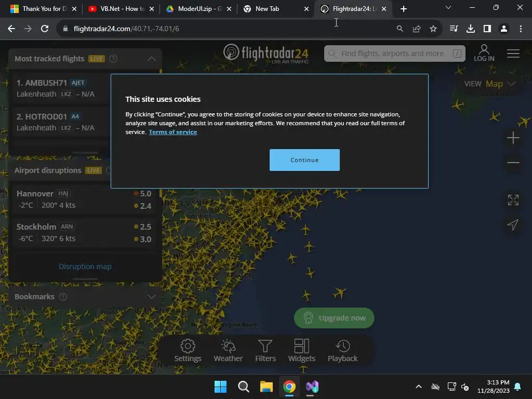Screen dimensions: 532x399
Task: Click the LOG IN user icon
Action: coord(484,54)
